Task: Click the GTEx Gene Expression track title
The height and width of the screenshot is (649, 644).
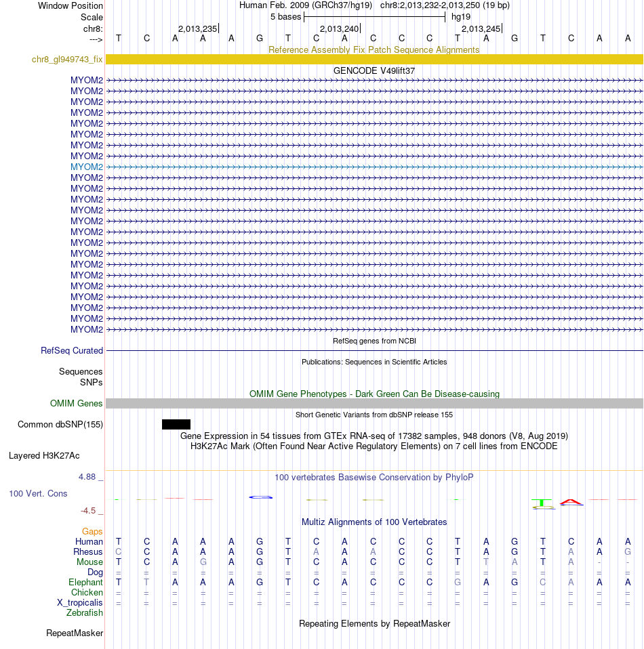Action: (374, 436)
